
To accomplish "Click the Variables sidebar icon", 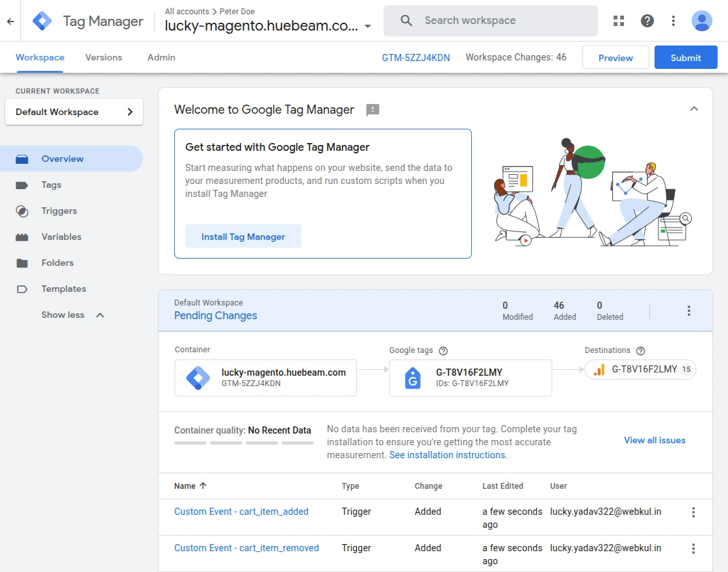I will coord(22,237).
